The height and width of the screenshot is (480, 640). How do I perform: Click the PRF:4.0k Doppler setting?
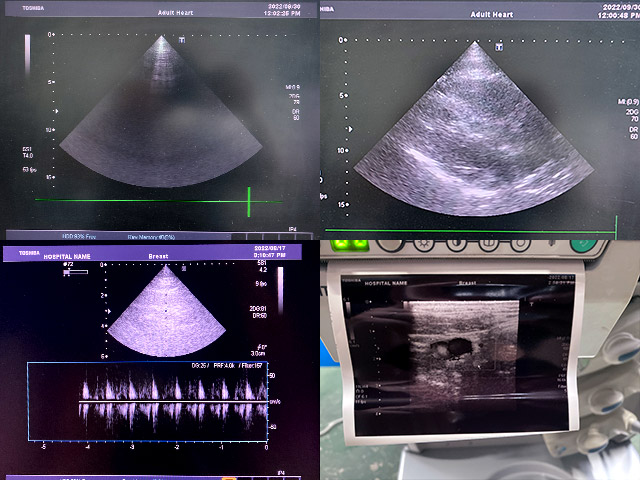[224, 366]
